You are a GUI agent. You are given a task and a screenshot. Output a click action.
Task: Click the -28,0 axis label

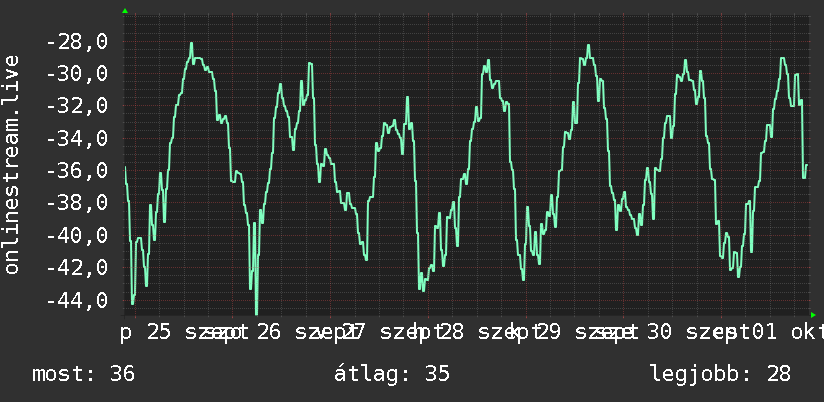click(x=77, y=42)
